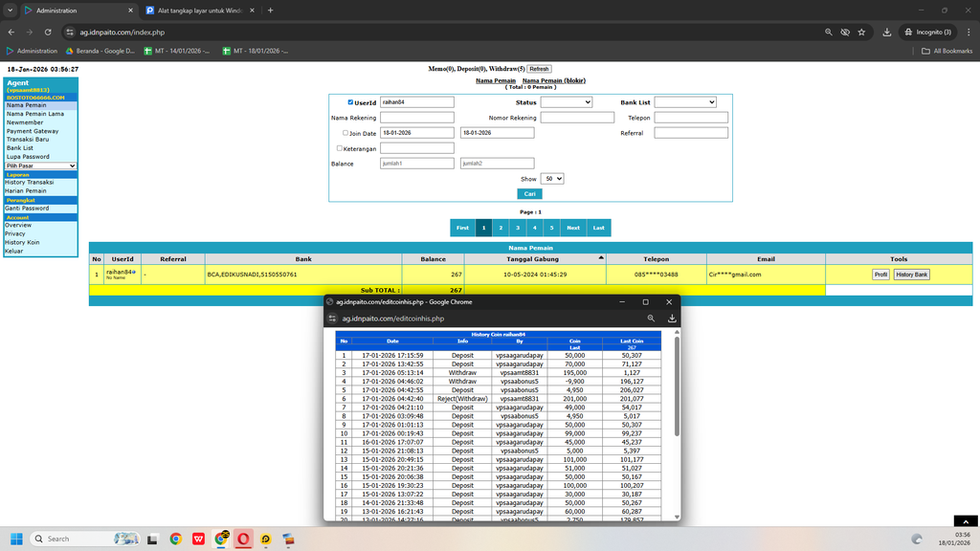Close the Administration tab
Image resolution: width=980 pixels, height=551 pixels.
(130, 10)
